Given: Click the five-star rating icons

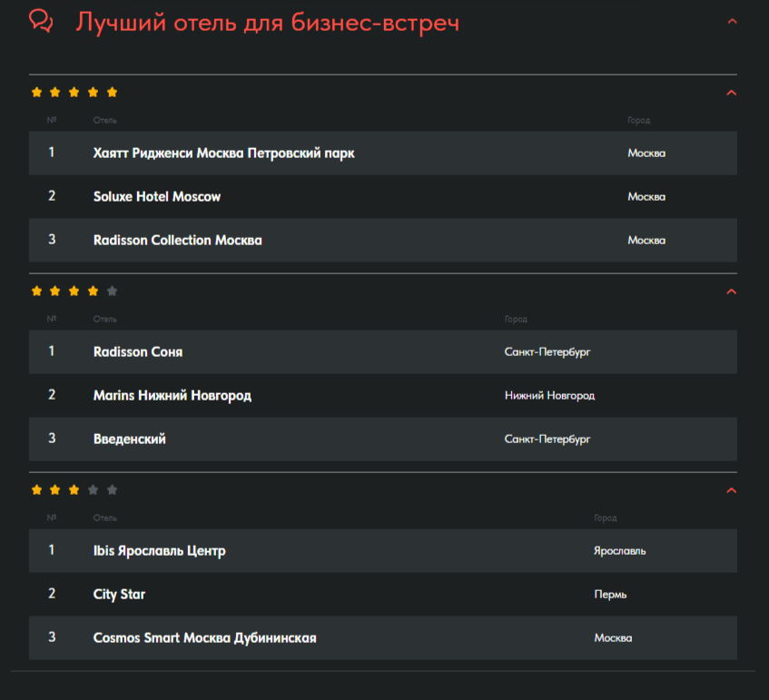Looking at the screenshot, I should (74, 93).
